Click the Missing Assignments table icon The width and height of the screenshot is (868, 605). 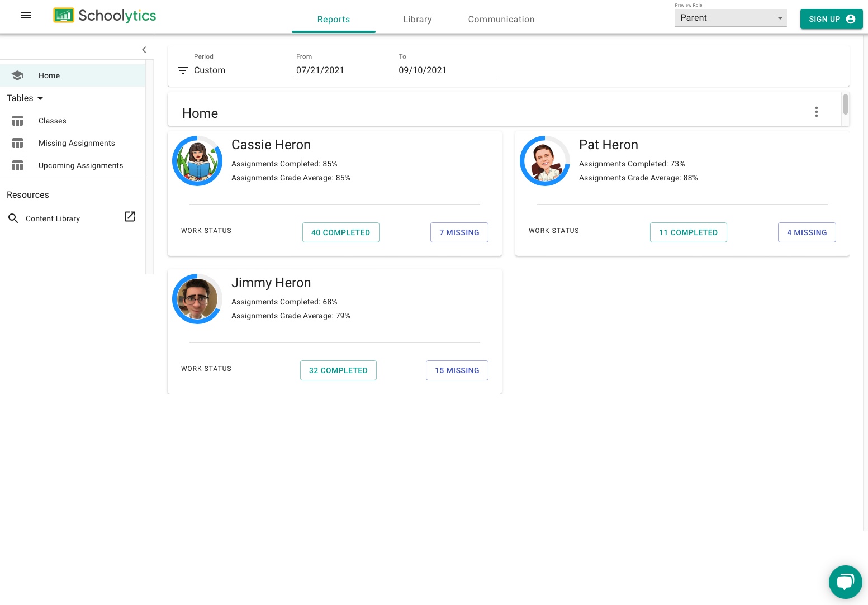click(x=18, y=144)
